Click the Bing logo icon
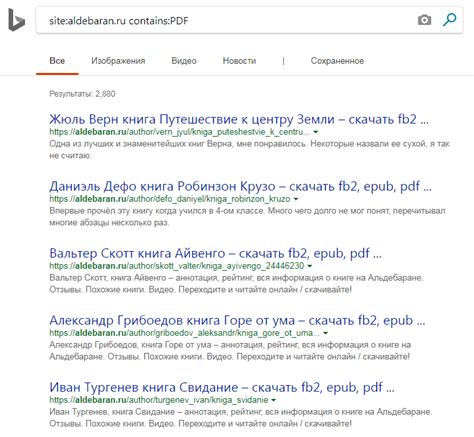The width and height of the screenshot is (474, 437). pyautogui.click(x=16, y=20)
